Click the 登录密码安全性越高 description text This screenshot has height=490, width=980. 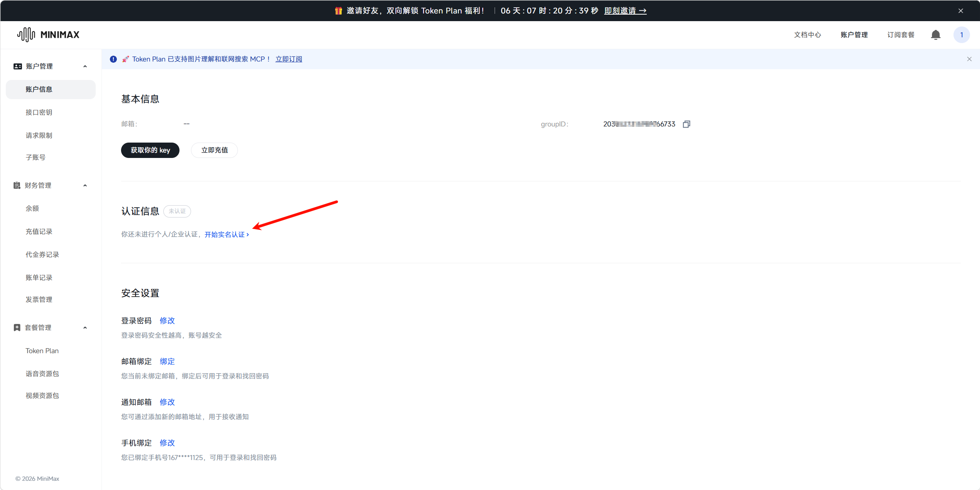172,336
